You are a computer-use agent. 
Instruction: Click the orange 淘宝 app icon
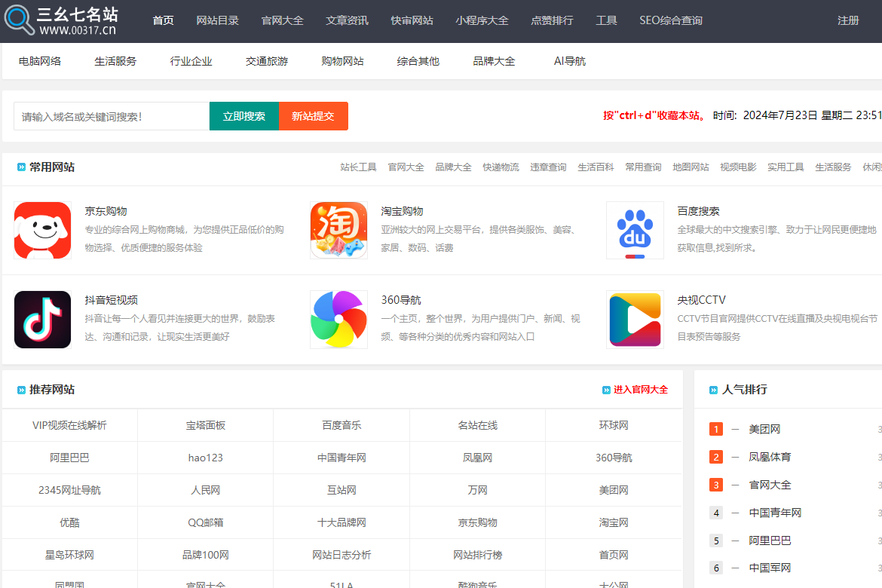[x=338, y=230]
